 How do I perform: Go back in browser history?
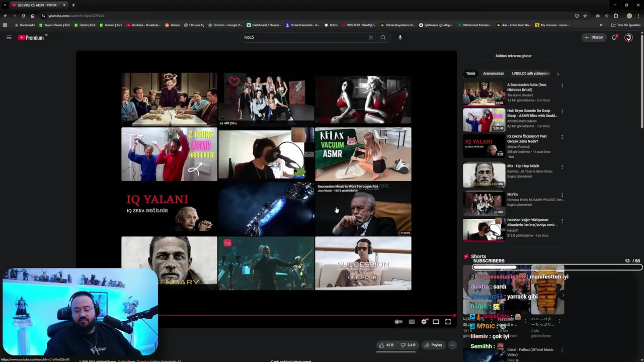point(6,16)
